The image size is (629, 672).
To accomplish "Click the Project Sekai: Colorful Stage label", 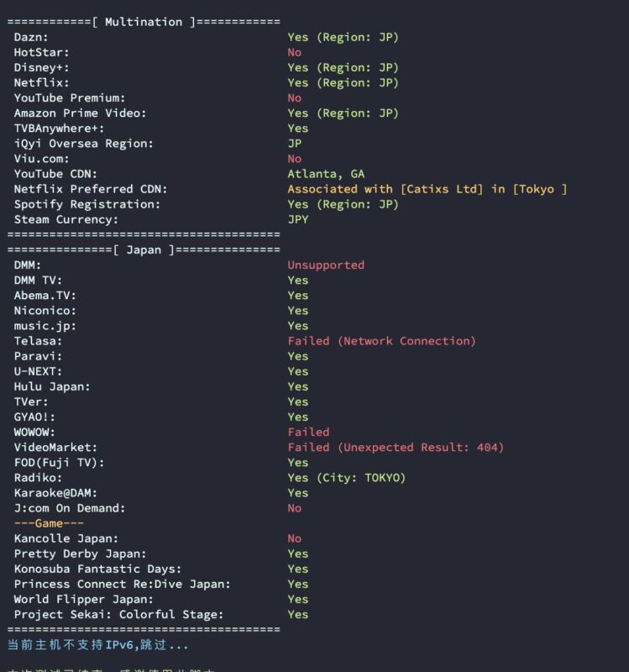I will pos(118,614).
